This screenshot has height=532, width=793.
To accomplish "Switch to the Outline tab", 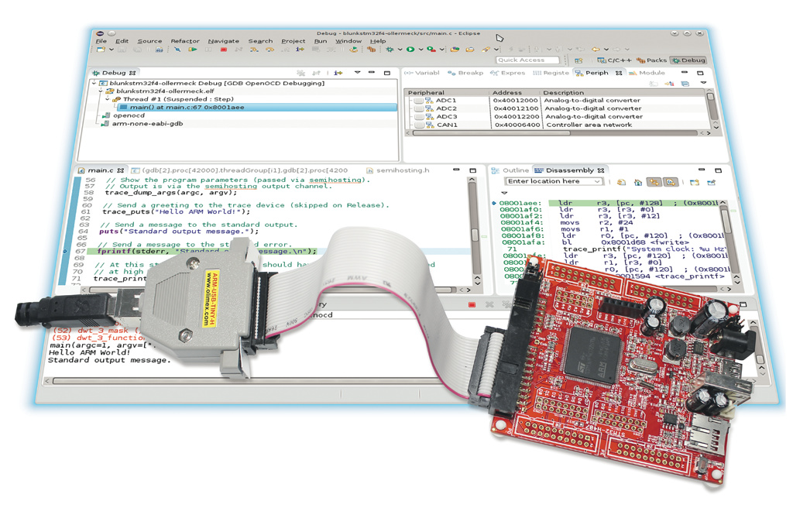I will click(x=510, y=170).
